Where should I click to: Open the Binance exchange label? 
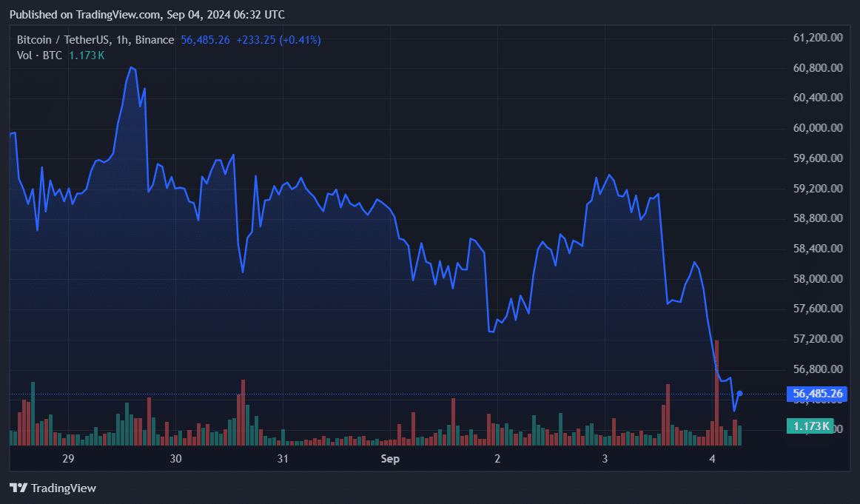click(153, 40)
